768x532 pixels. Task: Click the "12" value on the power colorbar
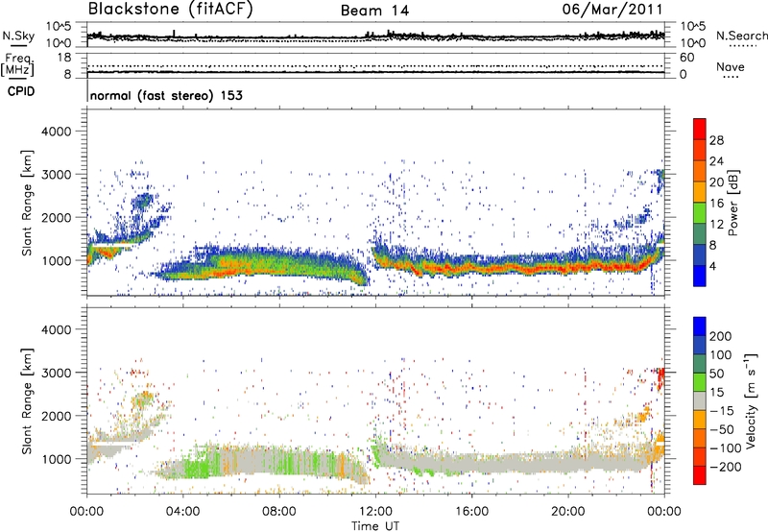point(716,225)
